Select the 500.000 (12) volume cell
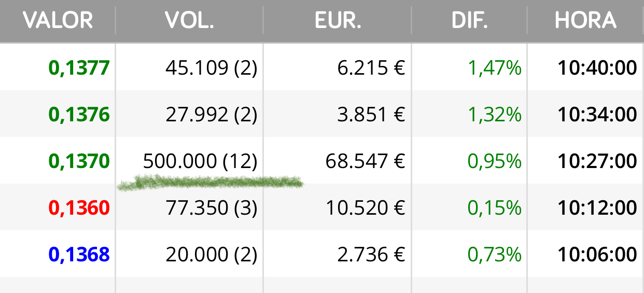 [x=200, y=162]
